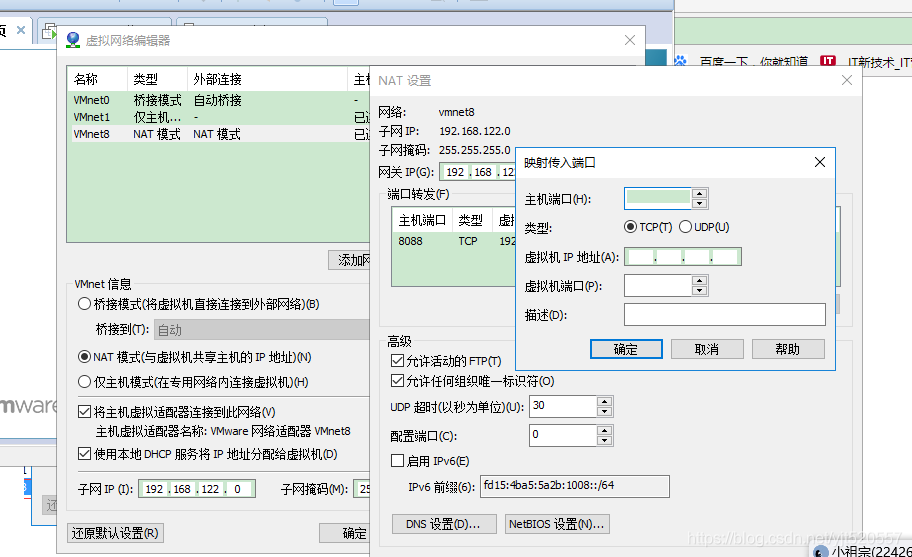
Task: Toggle 使用本地 DHCP 服务 checkbox
Action: click(84, 454)
